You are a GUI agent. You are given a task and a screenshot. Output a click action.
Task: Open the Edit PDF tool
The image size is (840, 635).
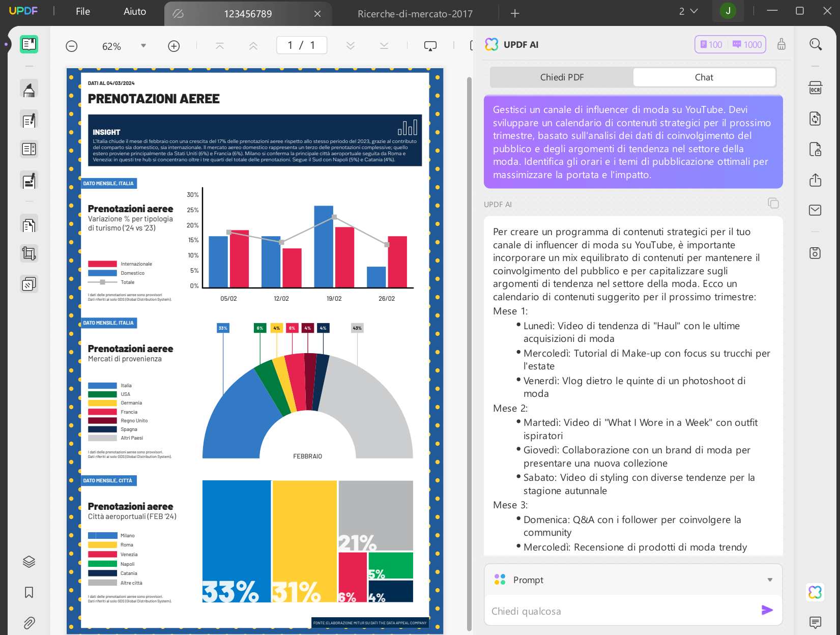[x=29, y=120]
